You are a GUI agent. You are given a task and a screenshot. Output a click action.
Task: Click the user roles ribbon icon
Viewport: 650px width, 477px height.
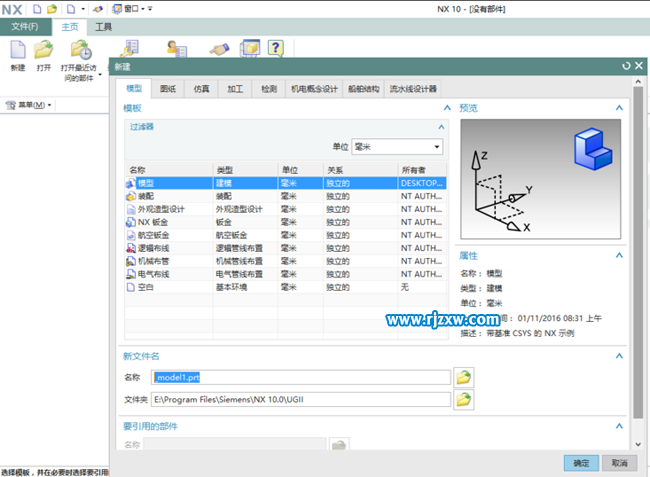(177, 49)
